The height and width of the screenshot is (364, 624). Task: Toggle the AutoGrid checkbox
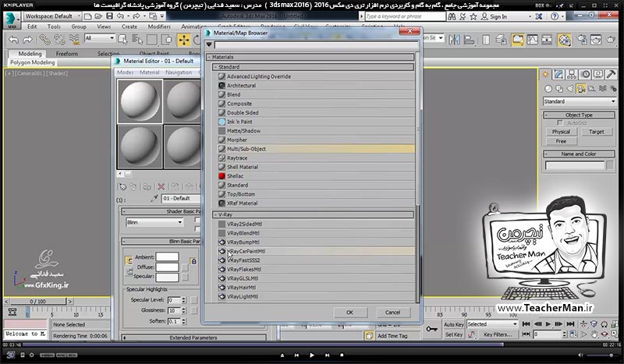point(560,123)
